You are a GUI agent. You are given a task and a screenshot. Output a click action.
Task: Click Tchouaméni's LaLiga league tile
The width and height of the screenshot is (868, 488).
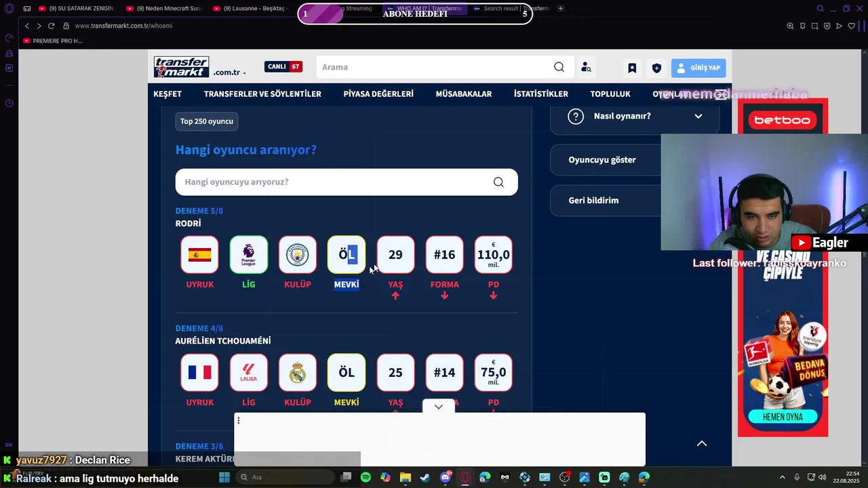[249, 373]
